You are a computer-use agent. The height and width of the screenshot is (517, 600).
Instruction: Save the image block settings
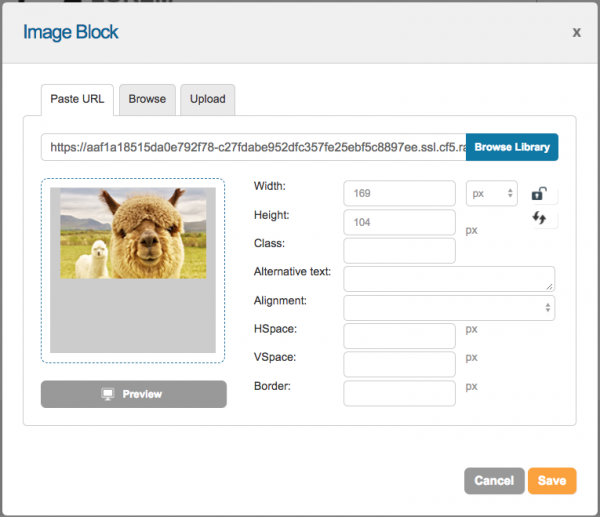click(x=552, y=481)
